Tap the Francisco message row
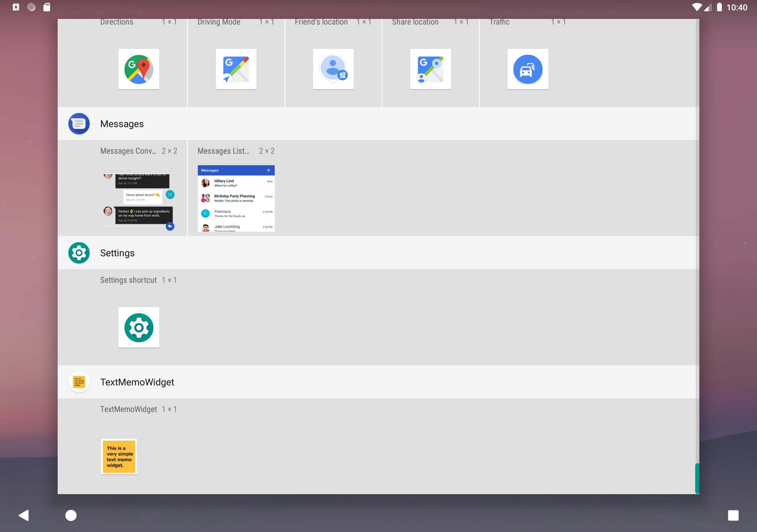 236,214
